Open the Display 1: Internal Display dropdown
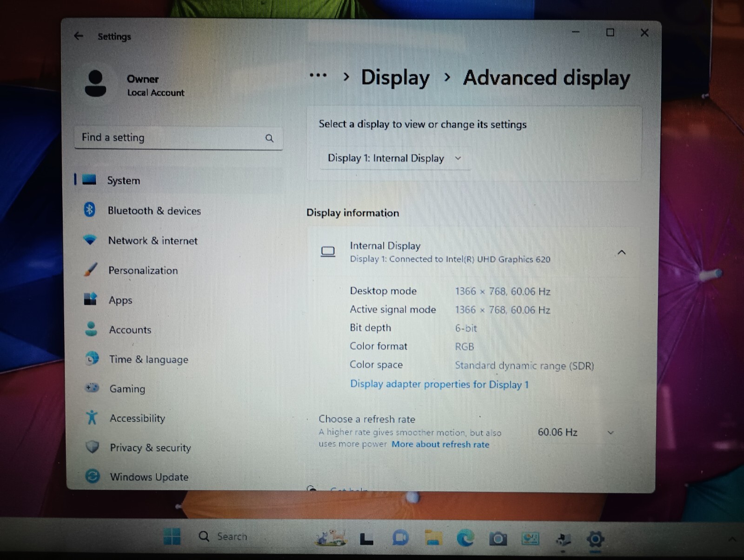 (x=394, y=158)
